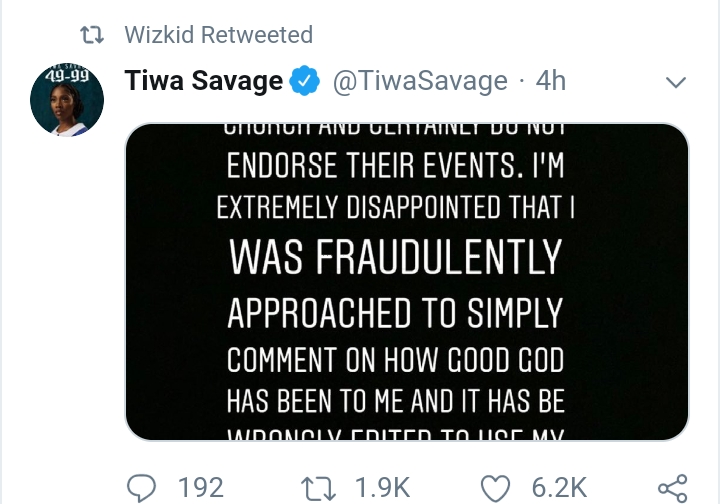Click the 'APPROACHED TO SIMPLY' line in image
Image resolution: width=720 pixels, height=504 pixels.
pos(396,312)
